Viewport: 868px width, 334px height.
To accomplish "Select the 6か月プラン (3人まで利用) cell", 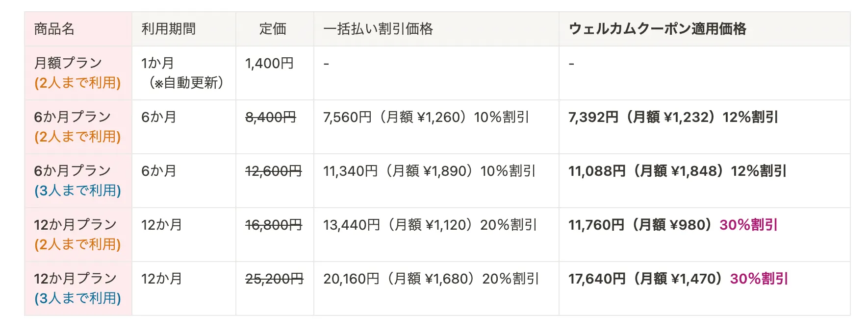I will (x=78, y=181).
